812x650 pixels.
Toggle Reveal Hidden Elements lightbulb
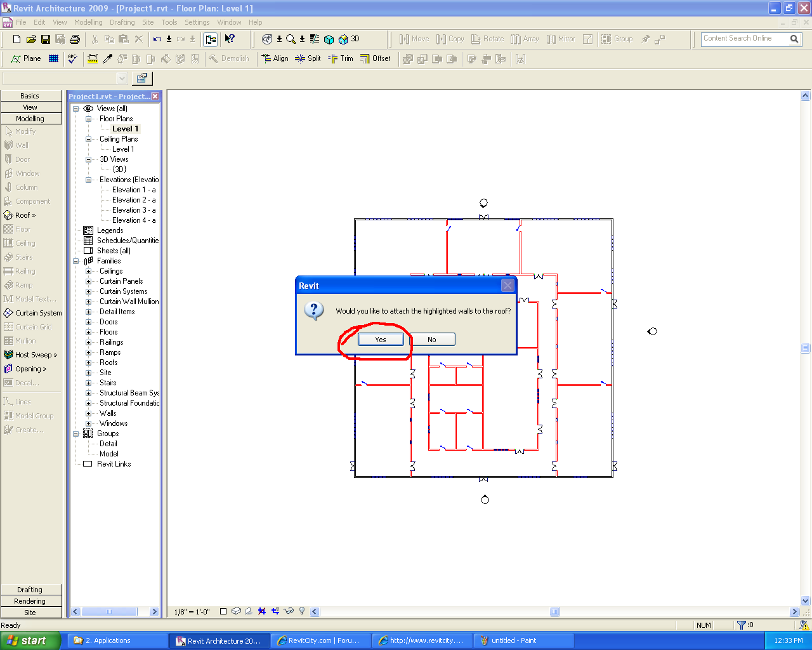click(x=302, y=611)
